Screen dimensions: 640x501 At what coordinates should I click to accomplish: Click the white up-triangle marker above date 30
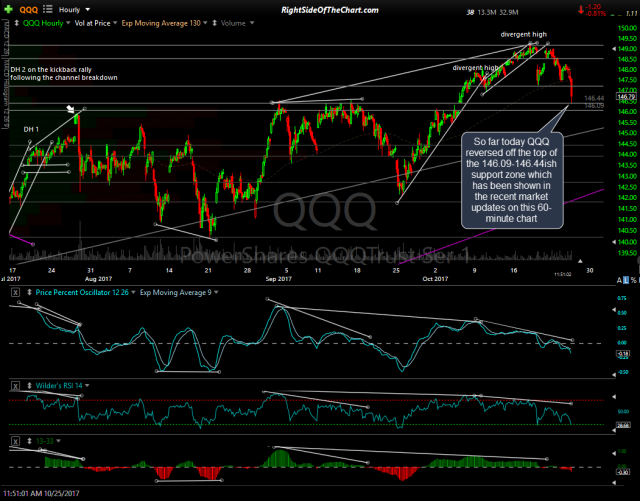[x=580, y=261]
